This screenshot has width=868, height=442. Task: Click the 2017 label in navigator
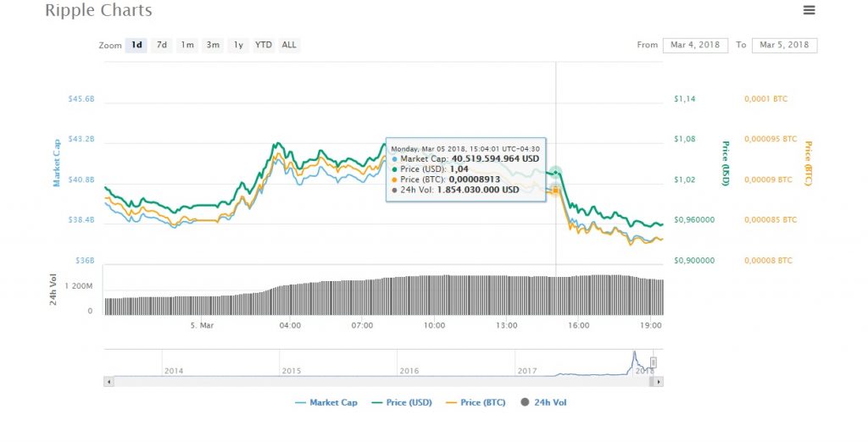[x=527, y=371]
